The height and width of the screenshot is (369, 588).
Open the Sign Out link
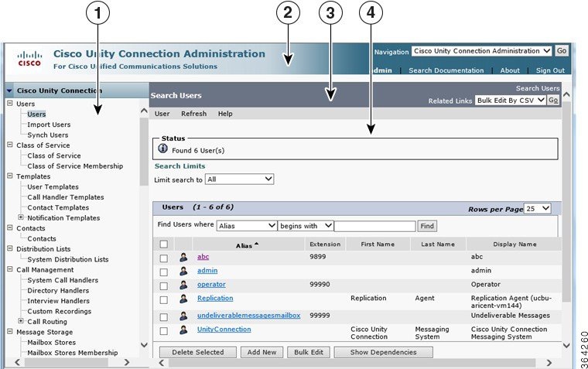tap(549, 70)
